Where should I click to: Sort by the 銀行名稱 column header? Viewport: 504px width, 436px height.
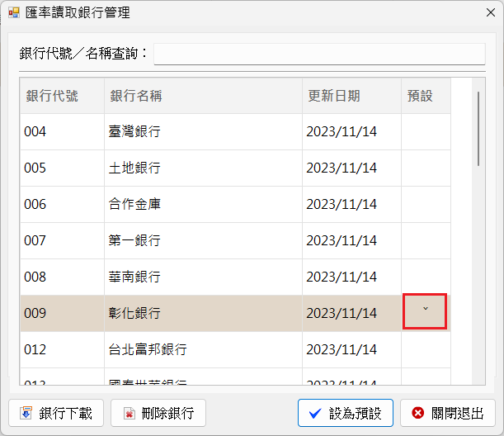203,96
